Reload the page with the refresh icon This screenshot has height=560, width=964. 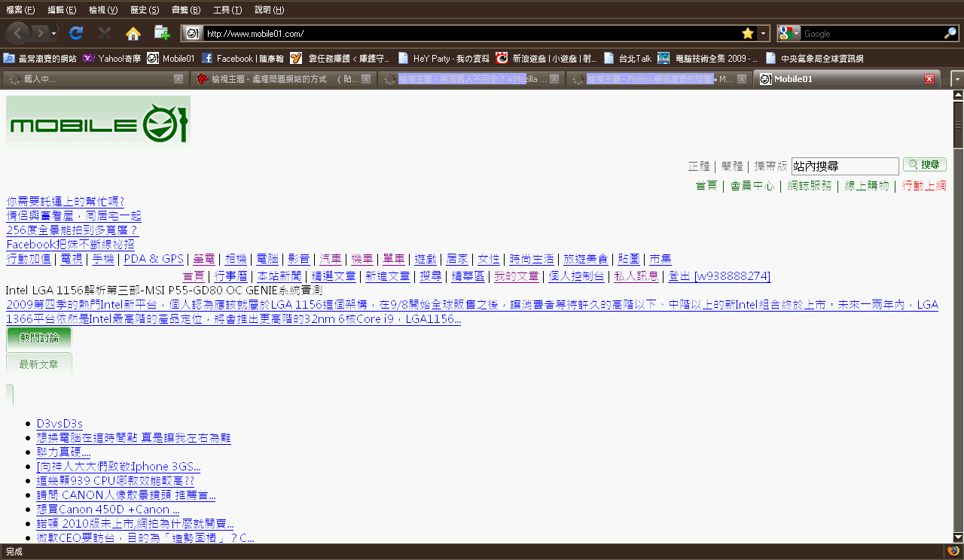[75, 33]
